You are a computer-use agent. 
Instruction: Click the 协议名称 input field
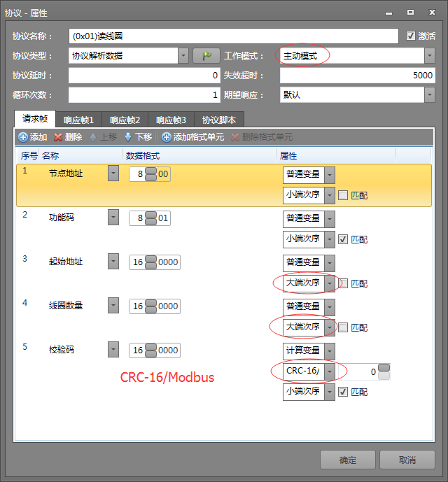[x=234, y=36]
